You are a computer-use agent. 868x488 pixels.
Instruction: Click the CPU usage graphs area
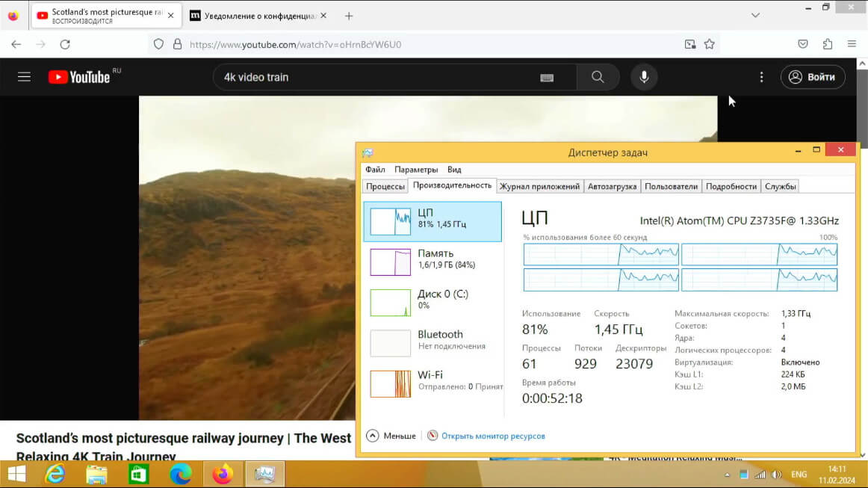tap(681, 267)
